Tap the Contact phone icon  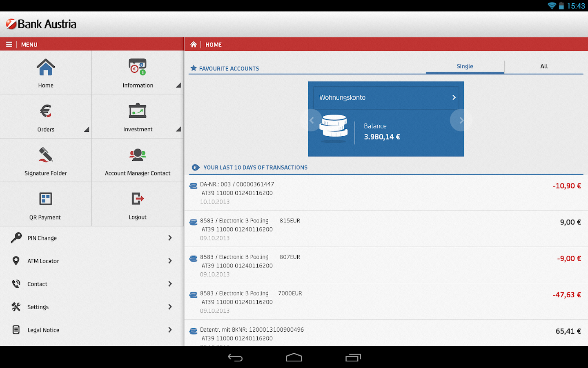click(x=16, y=284)
